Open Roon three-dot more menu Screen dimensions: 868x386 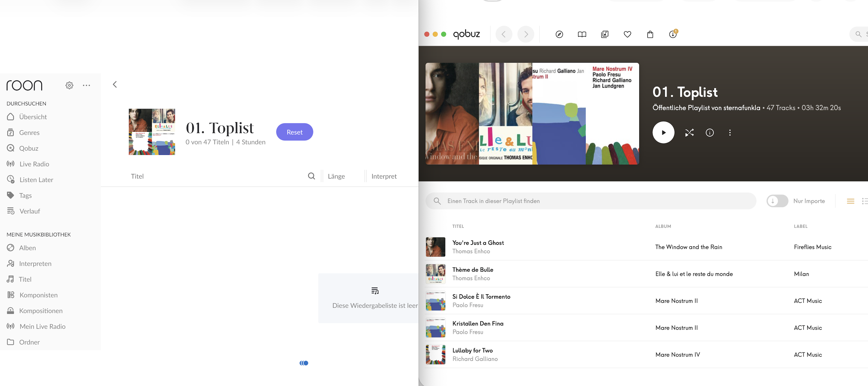pyautogui.click(x=86, y=85)
